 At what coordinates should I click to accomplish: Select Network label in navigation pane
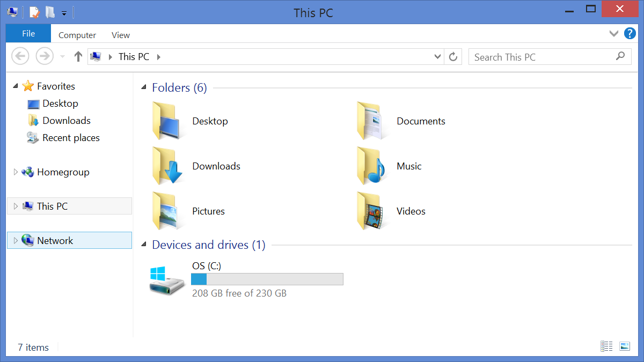point(55,241)
